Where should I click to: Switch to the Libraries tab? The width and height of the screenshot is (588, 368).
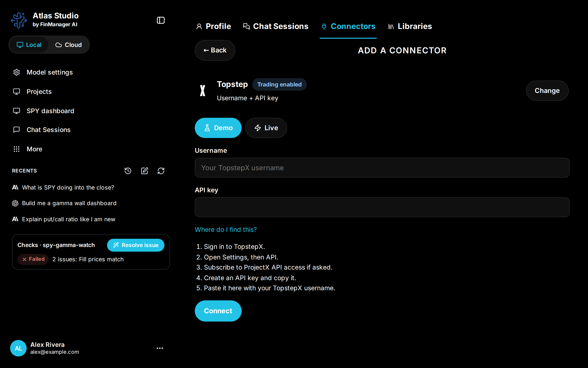tap(410, 26)
